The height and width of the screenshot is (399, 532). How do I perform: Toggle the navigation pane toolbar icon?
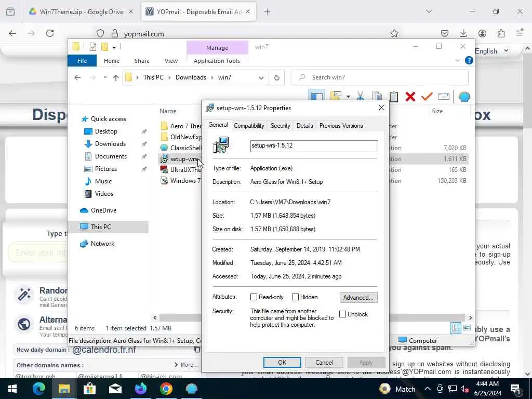[x=316, y=96]
